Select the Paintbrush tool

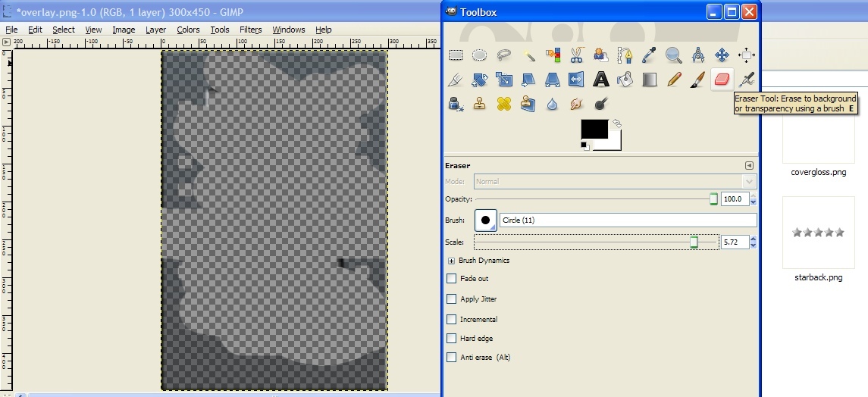(x=697, y=80)
